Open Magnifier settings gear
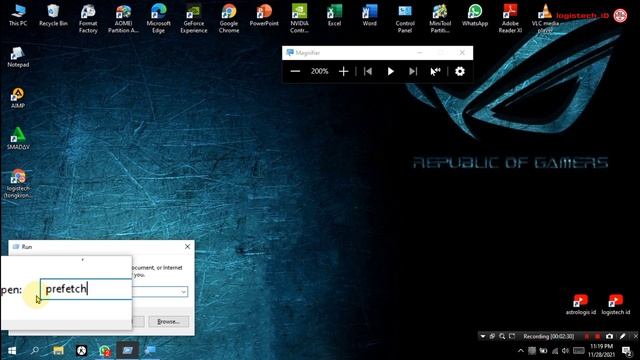Screen dimensions: 640x360 click(x=460, y=71)
